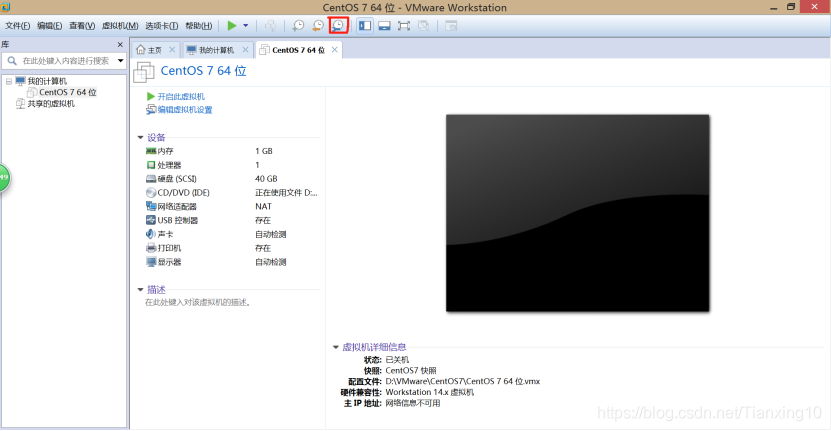Click the 处理器 processor device icon
Image resolution: width=831 pixels, height=431 pixels.
coord(151,165)
